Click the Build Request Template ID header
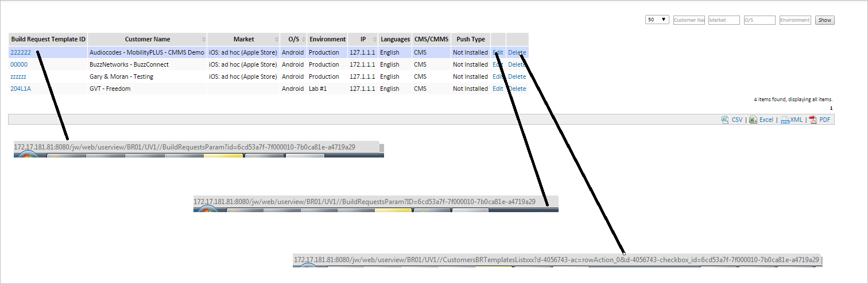This screenshot has height=284, width=868. 48,39
